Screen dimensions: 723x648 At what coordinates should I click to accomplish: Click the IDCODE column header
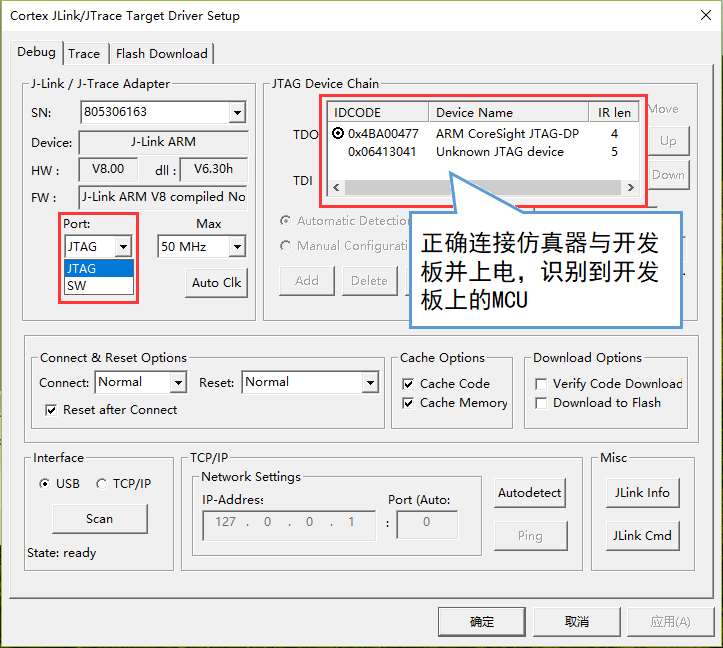[x=378, y=112]
